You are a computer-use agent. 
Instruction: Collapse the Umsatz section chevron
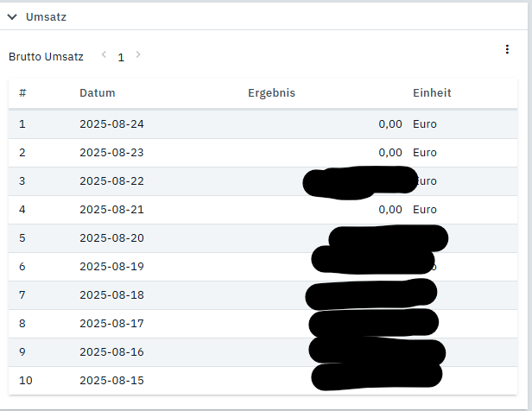(12, 17)
